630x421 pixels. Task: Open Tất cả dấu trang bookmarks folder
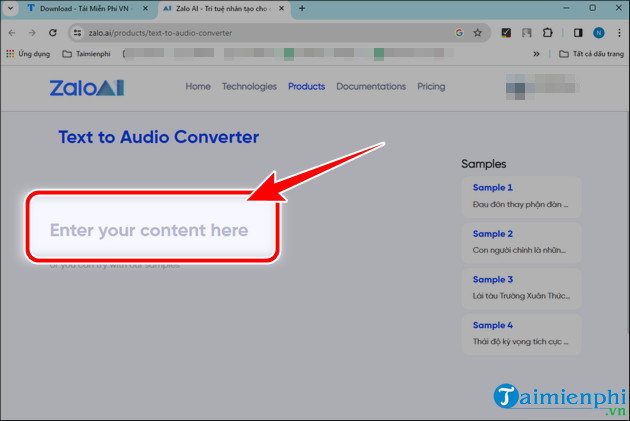pos(591,54)
